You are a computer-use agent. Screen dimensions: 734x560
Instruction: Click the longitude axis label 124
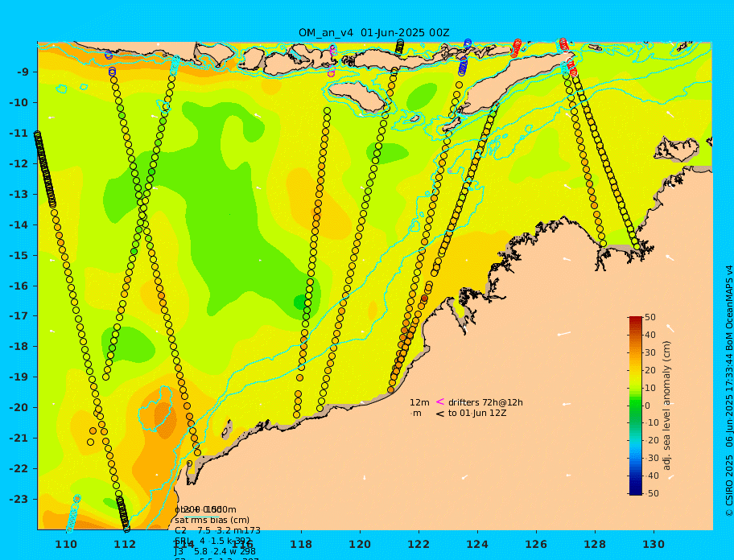tap(477, 545)
